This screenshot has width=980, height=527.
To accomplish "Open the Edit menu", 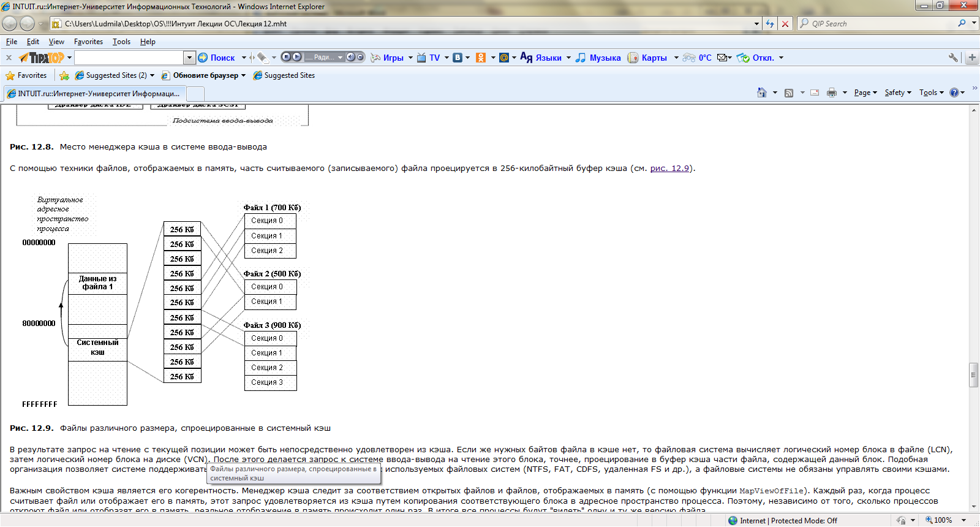I will [33, 42].
